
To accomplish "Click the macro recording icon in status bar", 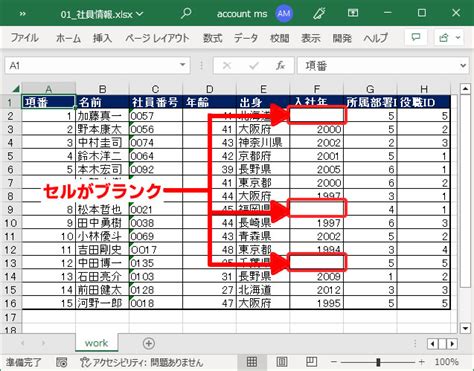I will tap(61, 362).
